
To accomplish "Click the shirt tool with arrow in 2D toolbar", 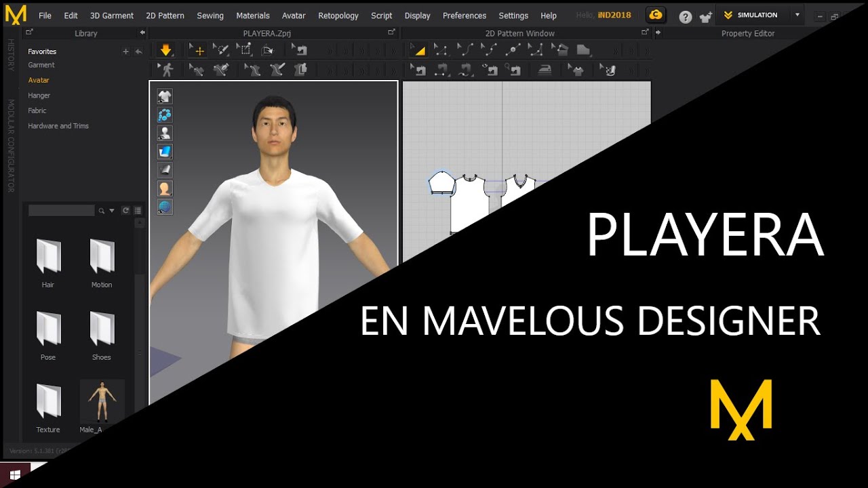I will click(576, 69).
